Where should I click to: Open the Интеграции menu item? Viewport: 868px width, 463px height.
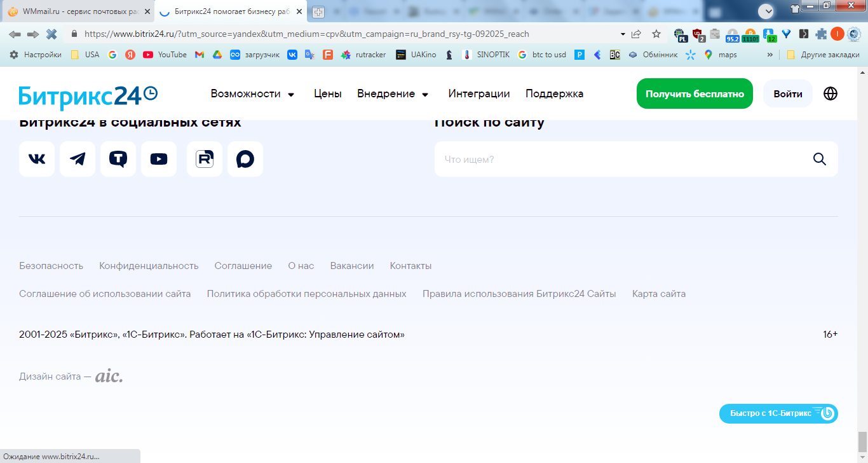tap(479, 94)
